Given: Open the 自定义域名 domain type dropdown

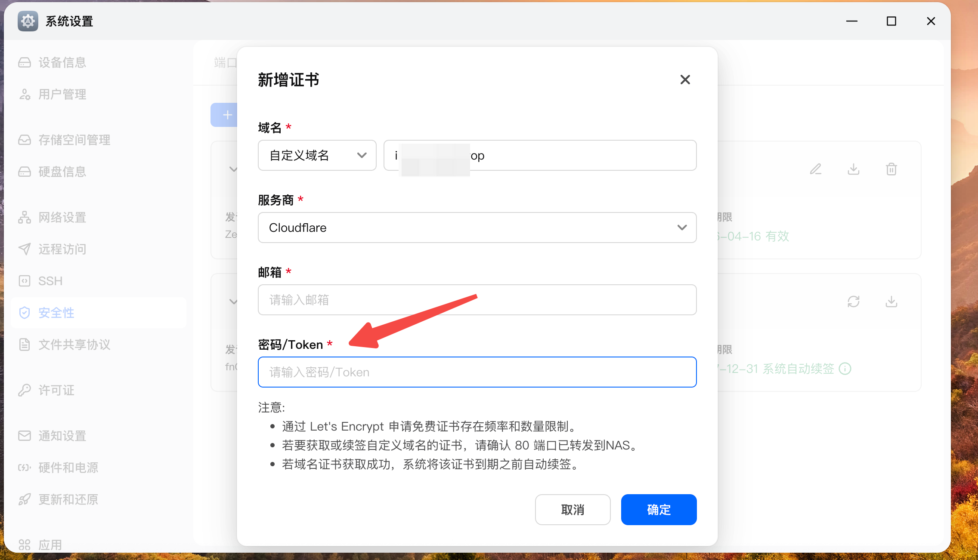Looking at the screenshot, I should 317,155.
